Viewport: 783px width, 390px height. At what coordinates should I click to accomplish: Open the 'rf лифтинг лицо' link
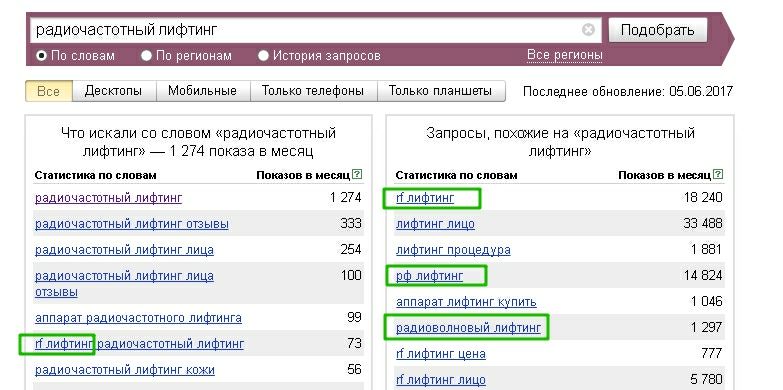pos(440,380)
